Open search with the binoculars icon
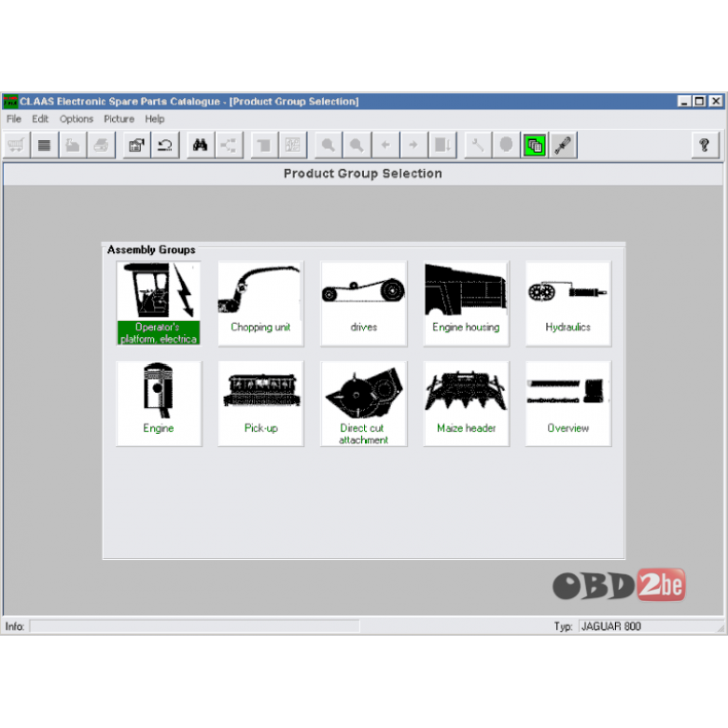The height and width of the screenshot is (728, 728). tap(201, 146)
